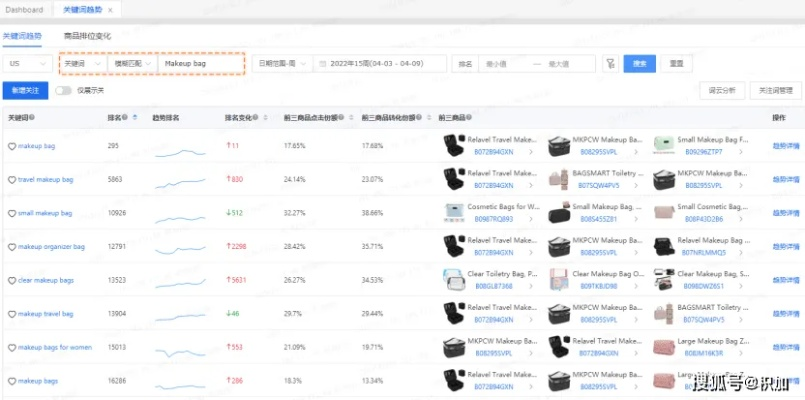
Task: Open the 日期范围-周 dropdown
Action: pyautogui.click(x=282, y=64)
